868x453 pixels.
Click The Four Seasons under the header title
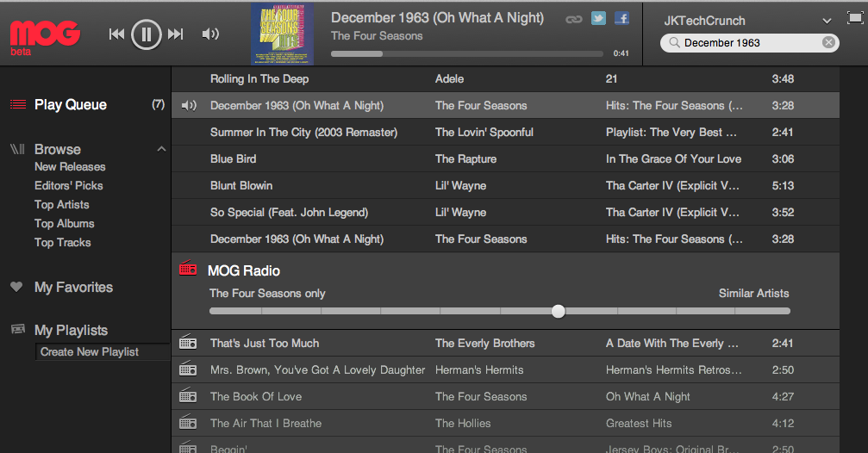(x=377, y=36)
